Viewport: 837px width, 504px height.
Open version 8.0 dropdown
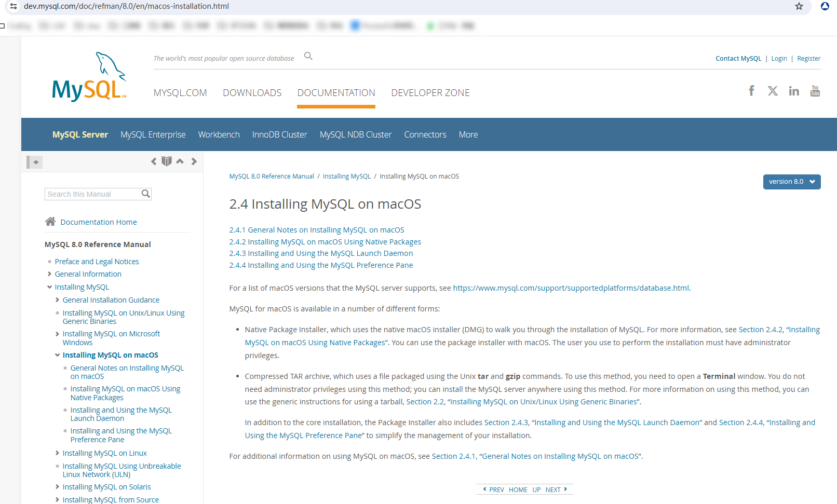tap(792, 182)
